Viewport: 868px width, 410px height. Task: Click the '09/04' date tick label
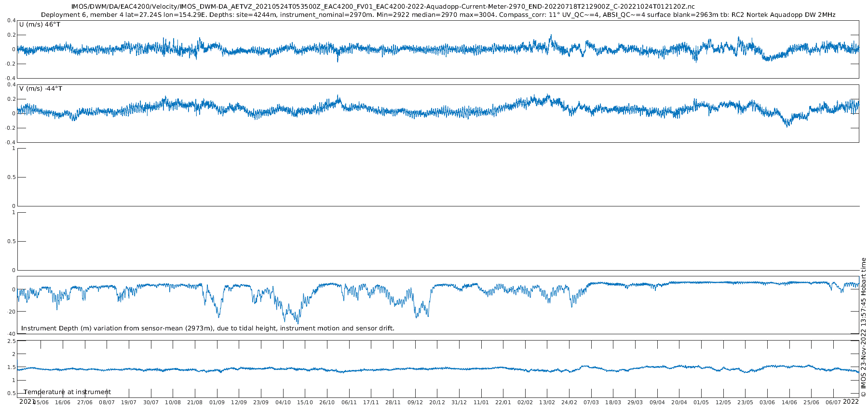657,402
